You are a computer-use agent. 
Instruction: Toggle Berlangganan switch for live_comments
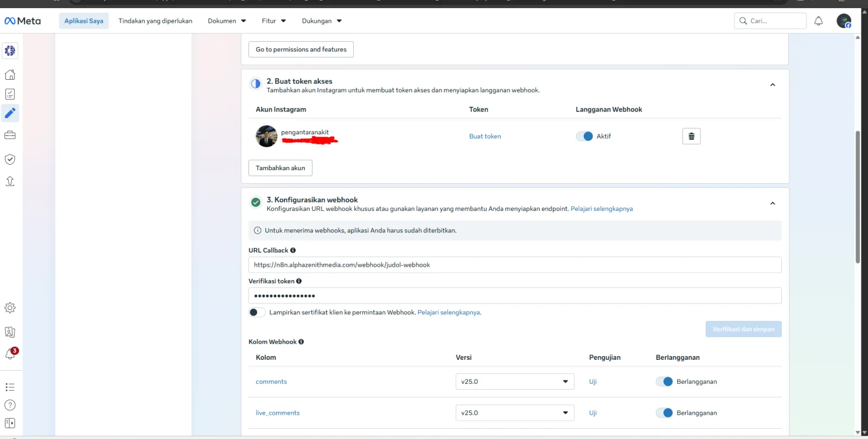665,413
